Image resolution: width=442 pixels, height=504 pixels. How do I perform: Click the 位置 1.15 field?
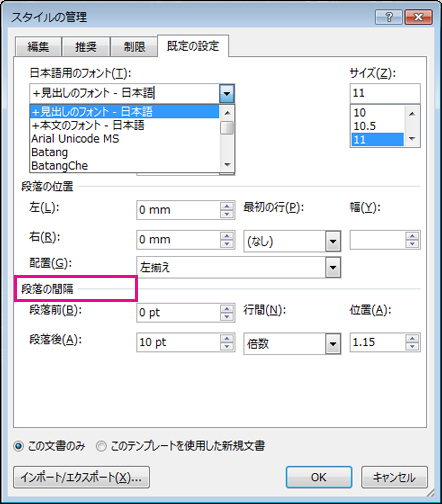click(x=378, y=342)
